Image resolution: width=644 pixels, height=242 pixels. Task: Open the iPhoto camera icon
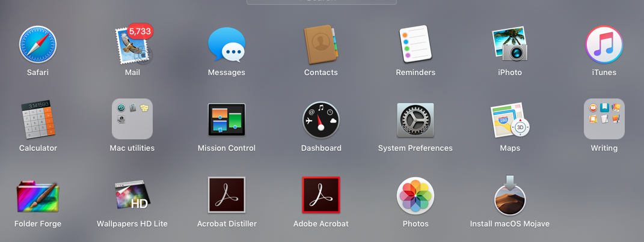[510, 44]
